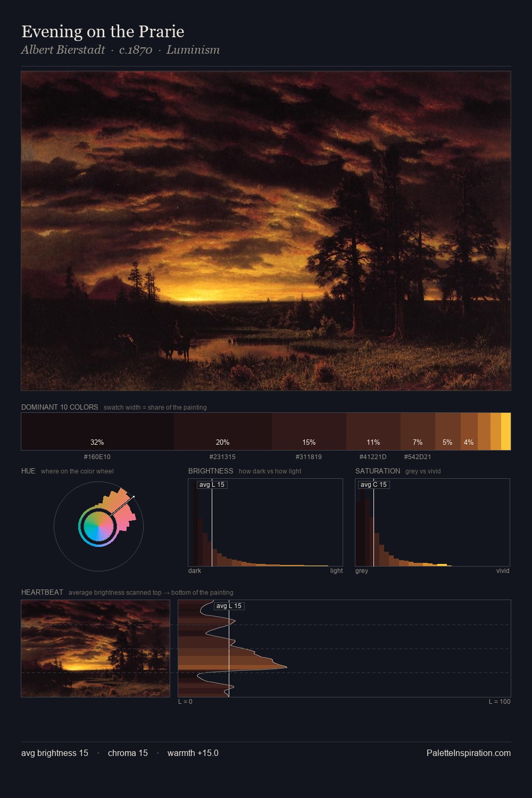Image resolution: width=532 pixels, height=798 pixels.
Task: Click hex code #231315 label
Action: coord(222,457)
